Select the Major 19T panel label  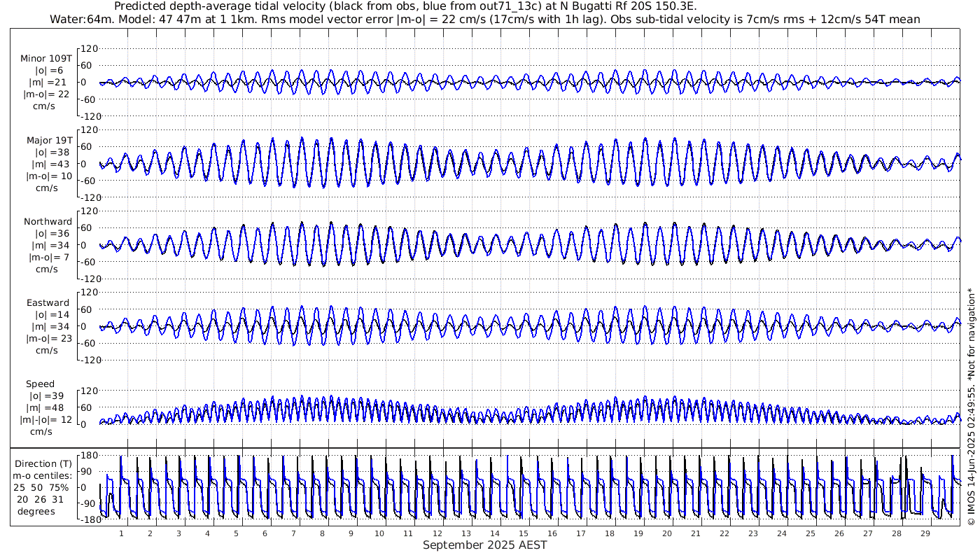coord(47,140)
